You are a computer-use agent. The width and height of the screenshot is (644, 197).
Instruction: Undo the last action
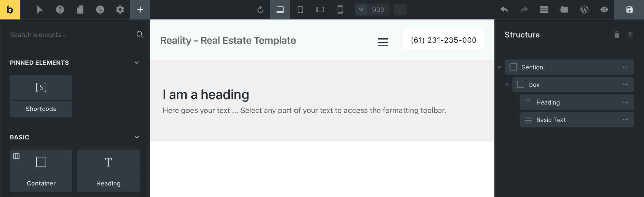point(504,10)
